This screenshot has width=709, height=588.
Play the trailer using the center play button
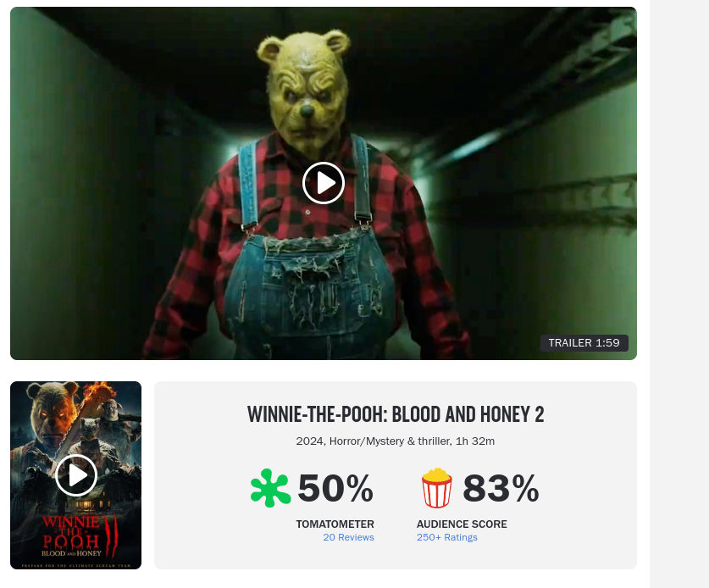(324, 183)
